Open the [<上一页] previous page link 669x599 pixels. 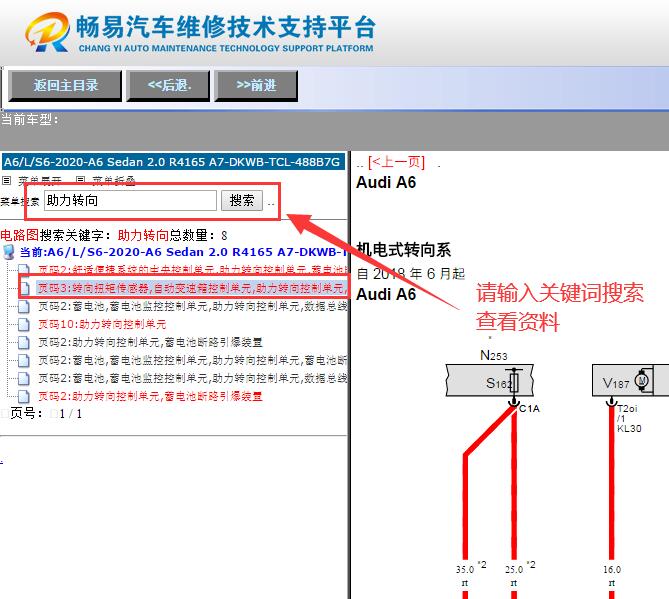[x=396, y=162]
